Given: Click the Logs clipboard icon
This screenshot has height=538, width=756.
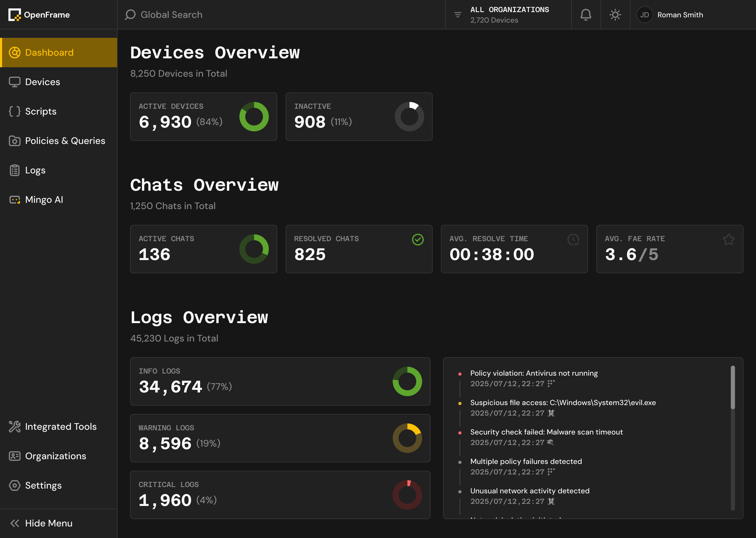Looking at the screenshot, I should click(14, 170).
